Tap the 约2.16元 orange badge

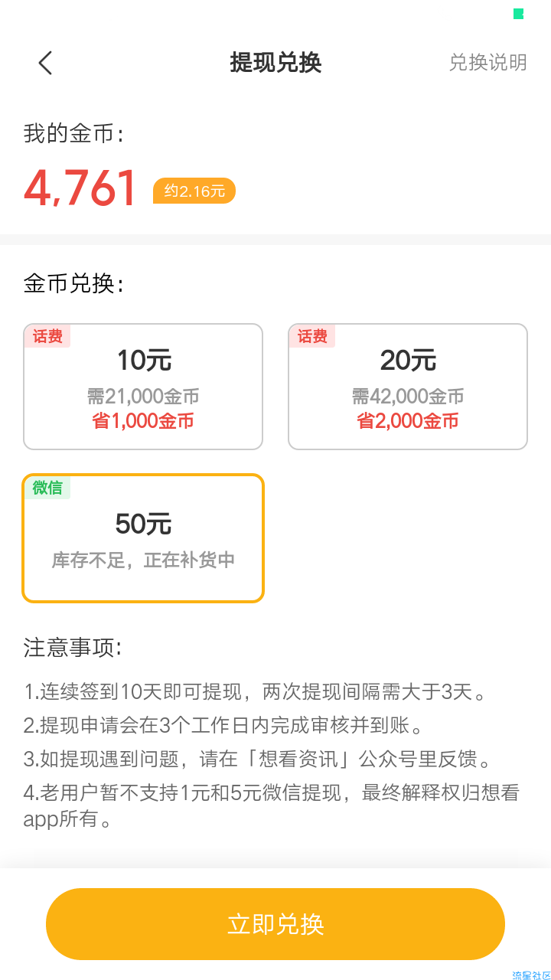(x=194, y=191)
